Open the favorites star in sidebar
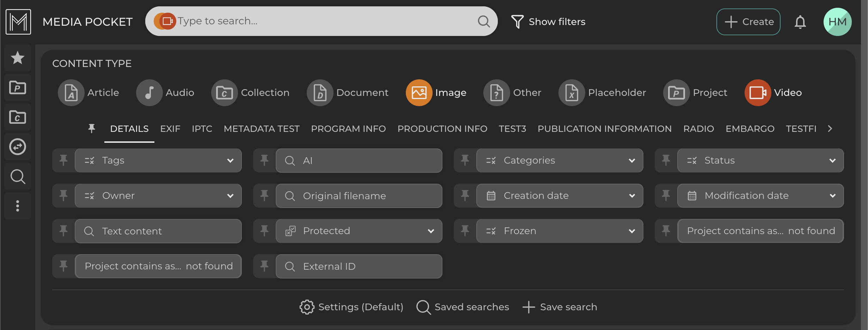 (x=18, y=58)
